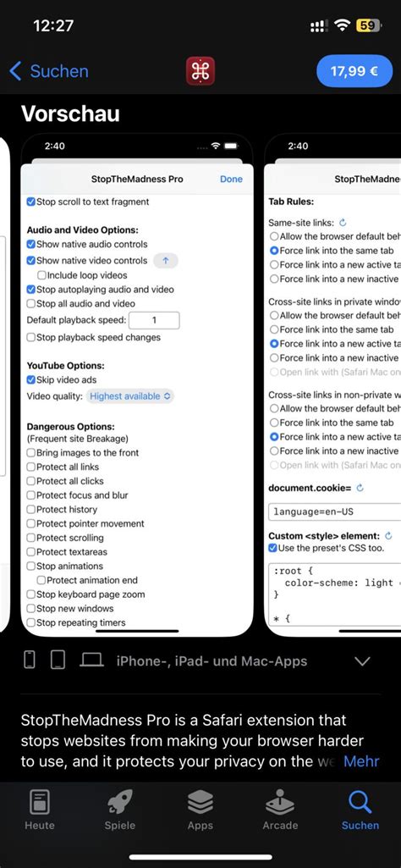This screenshot has height=868, width=401.
Task: Tap the iPad device icon
Action: click(x=58, y=660)
